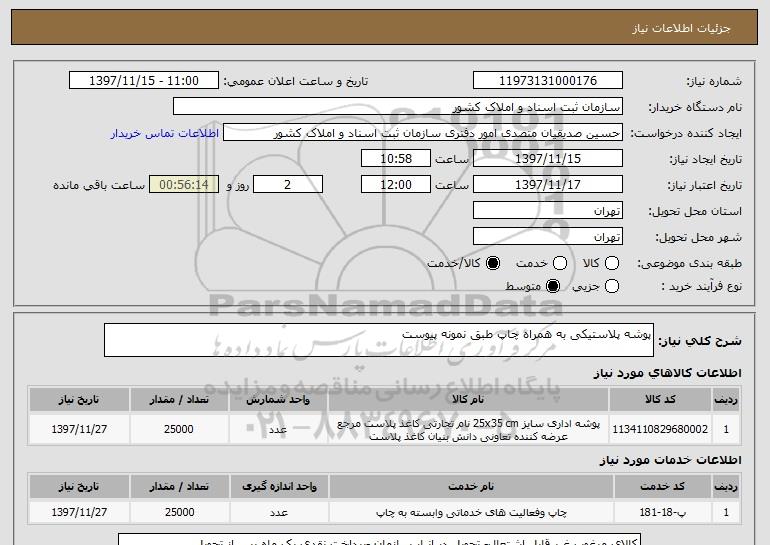Click goods quantity cell 25000
770x545 pixels.
(x=179, y=430)
